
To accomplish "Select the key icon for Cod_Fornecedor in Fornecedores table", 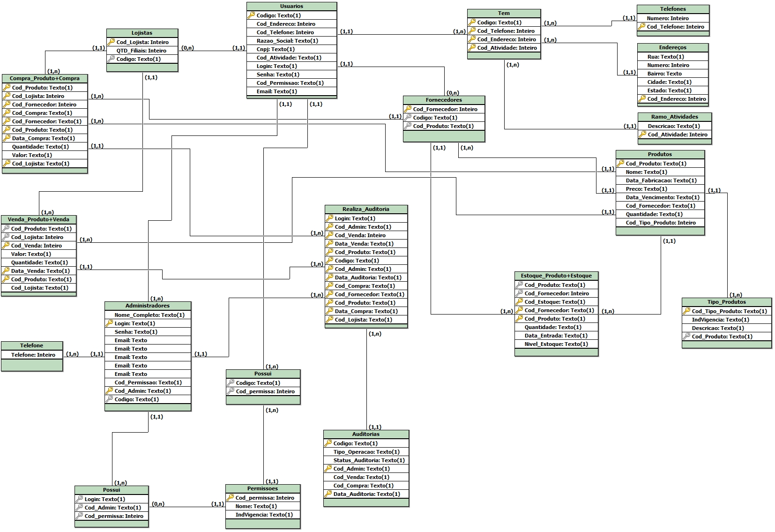I will (x=408, y=109).
